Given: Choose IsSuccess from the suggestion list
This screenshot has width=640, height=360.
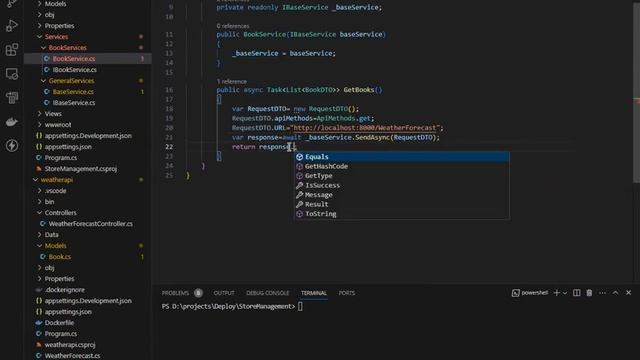Looking at the screenshot, I should pos(402,185).
